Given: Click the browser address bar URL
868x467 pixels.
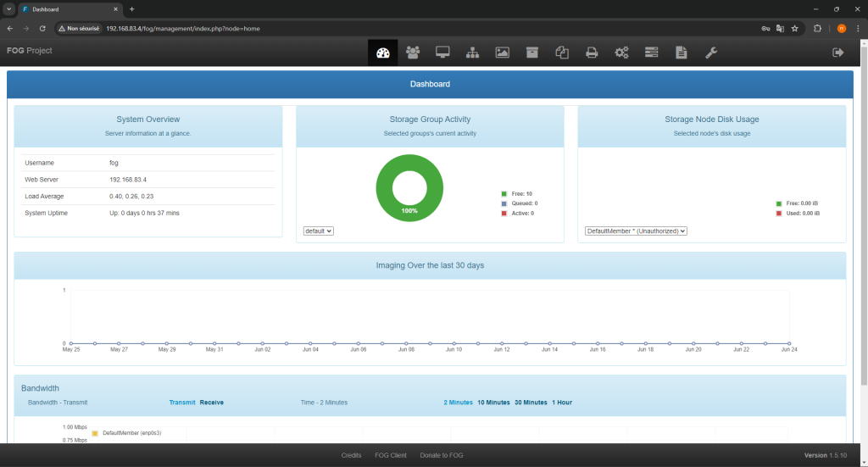Looking at the screenshot, I should point(182,28).
